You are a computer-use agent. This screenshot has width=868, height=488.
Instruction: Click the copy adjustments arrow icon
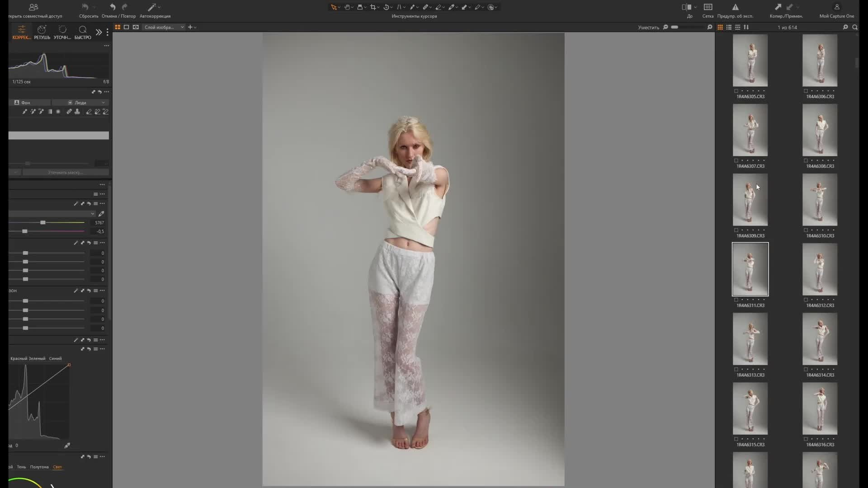[x=778, y=7]
